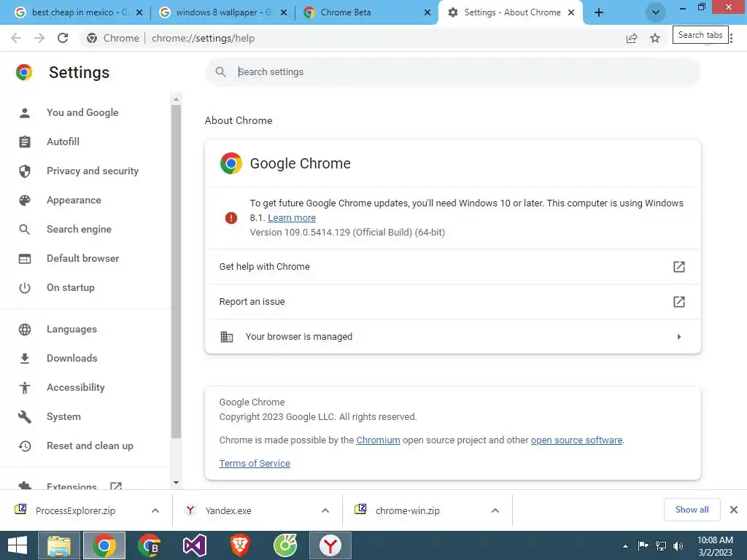
Task: Expand options for Yandex.exe download
Action: tap(325, 510)
